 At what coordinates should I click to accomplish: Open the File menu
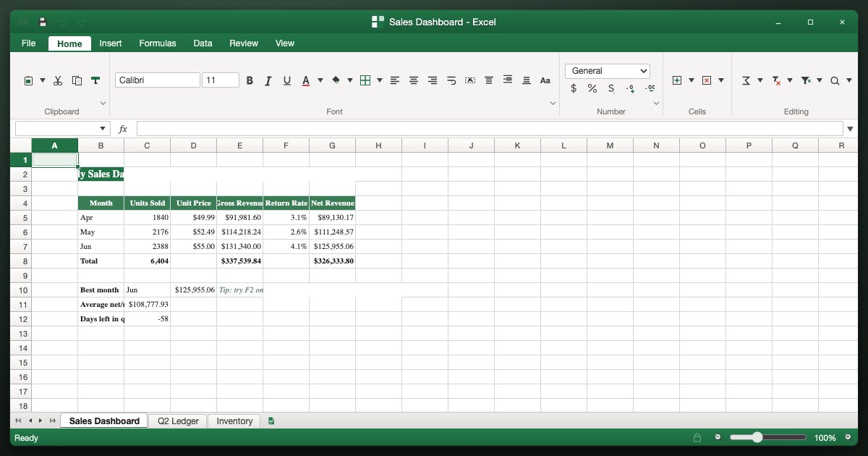29,43
